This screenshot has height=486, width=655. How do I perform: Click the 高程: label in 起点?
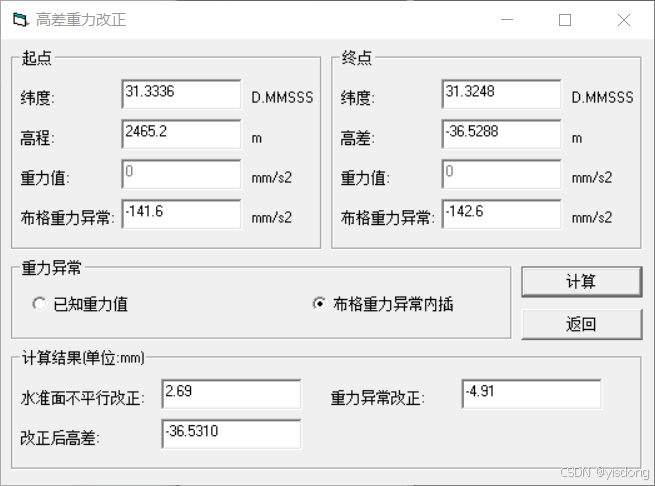(x=38, y=138)
